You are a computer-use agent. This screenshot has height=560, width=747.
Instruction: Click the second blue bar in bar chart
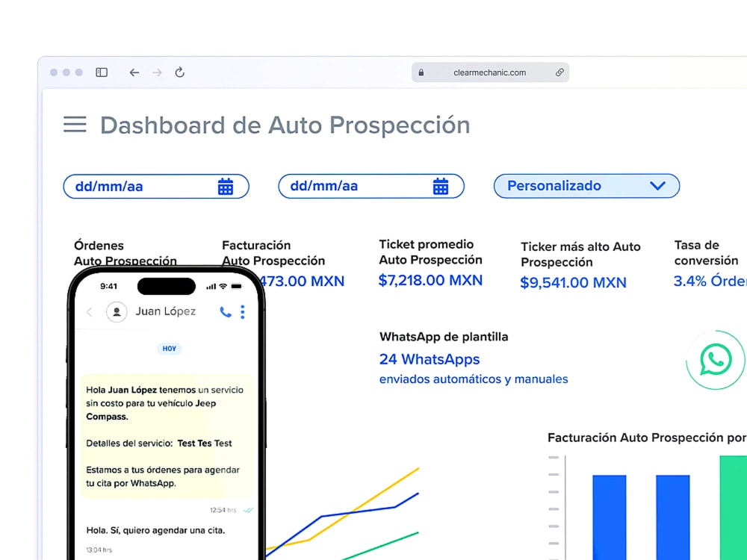tap(673, 517)
